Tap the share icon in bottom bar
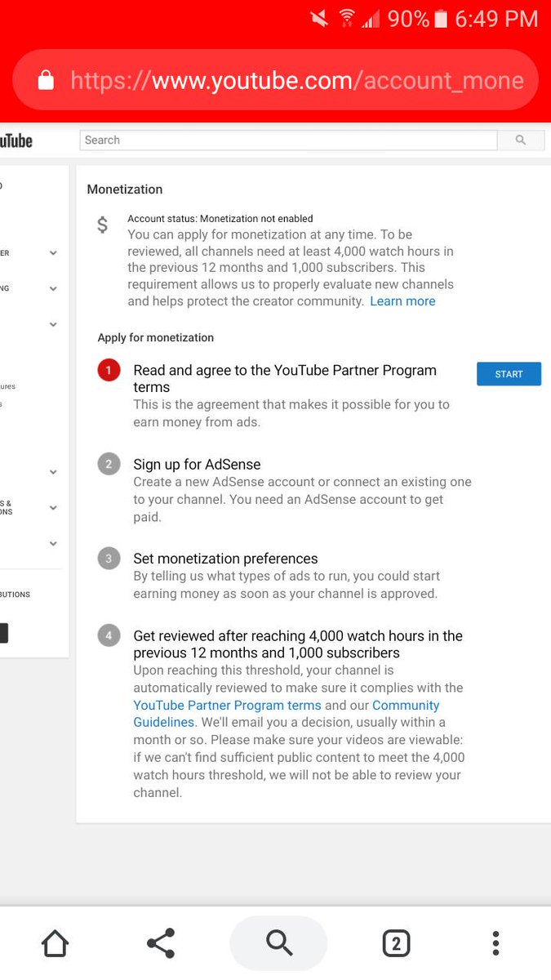This screenshot has height=980, width=551. 161,943
